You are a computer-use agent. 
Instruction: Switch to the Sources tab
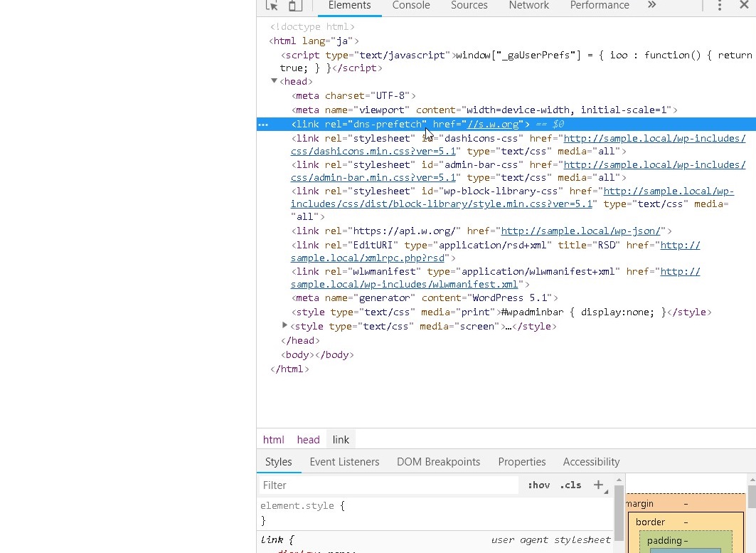[x=469, y=6]
